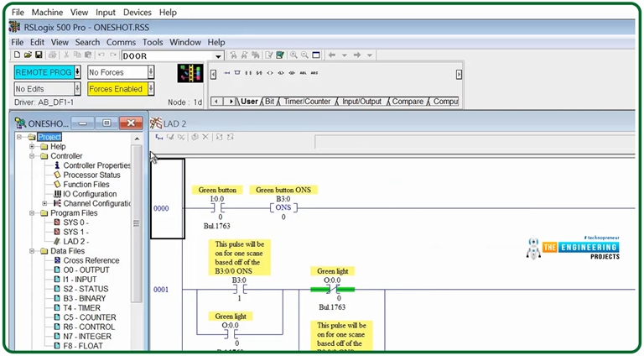Collapse the Data Files folder

pos(33,251)
